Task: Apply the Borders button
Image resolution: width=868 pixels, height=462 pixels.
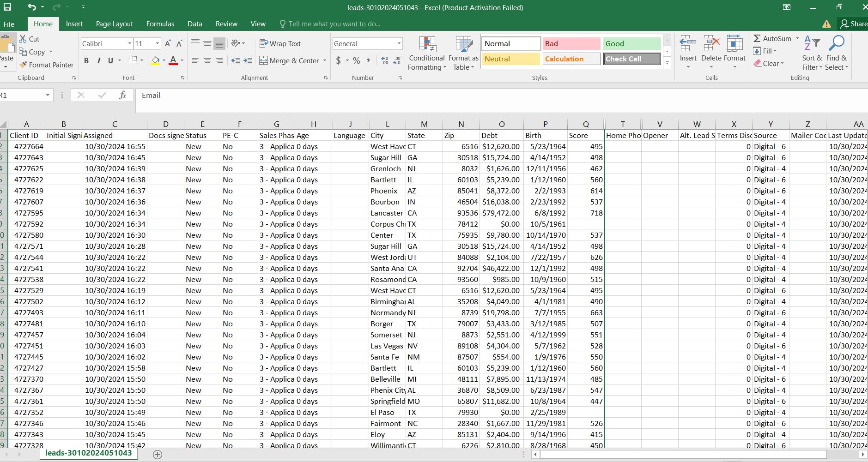Action: [x=133, y=60]
